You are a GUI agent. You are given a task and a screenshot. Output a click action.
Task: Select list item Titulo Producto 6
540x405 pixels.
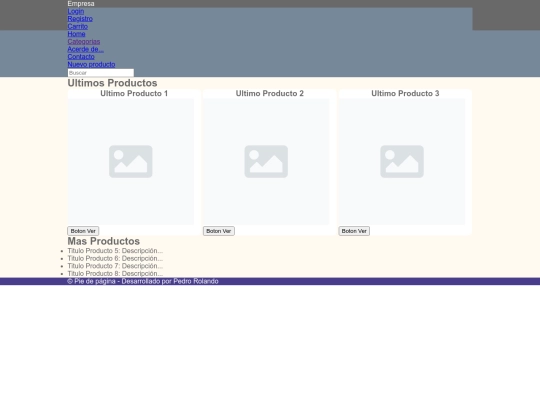tap(115, 258)
